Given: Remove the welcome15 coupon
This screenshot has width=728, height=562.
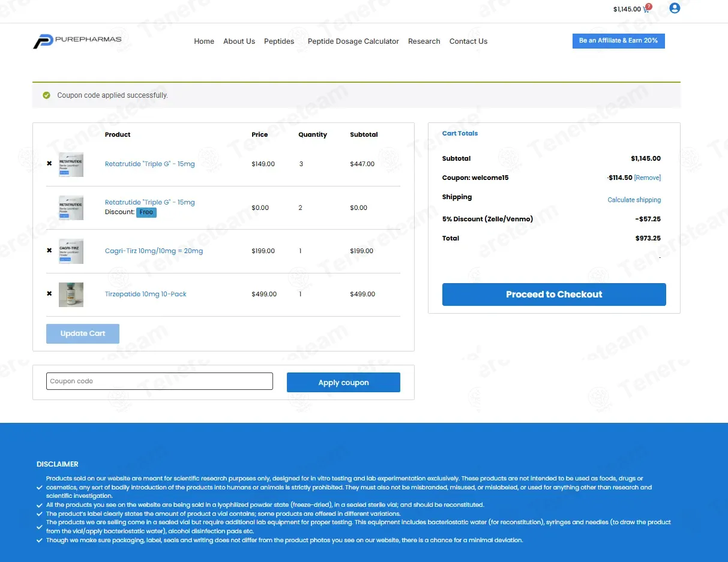Looking at the screenshot, I should click(647, 178).
